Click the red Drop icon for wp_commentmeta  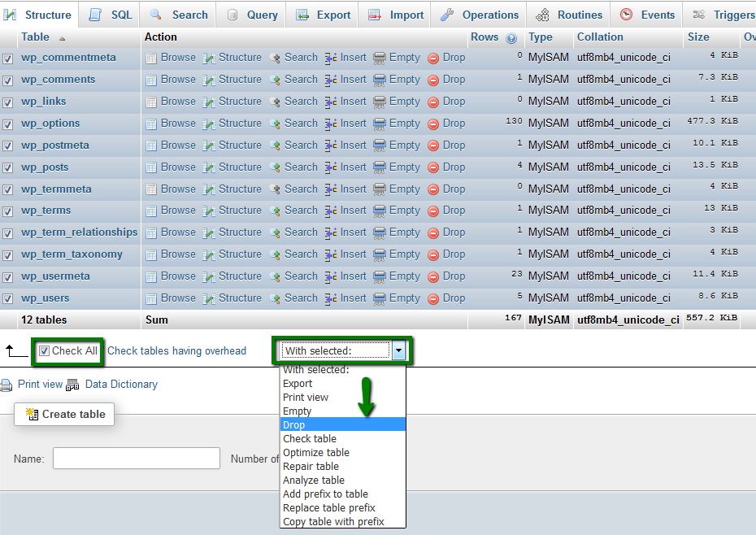pos(433,59)
